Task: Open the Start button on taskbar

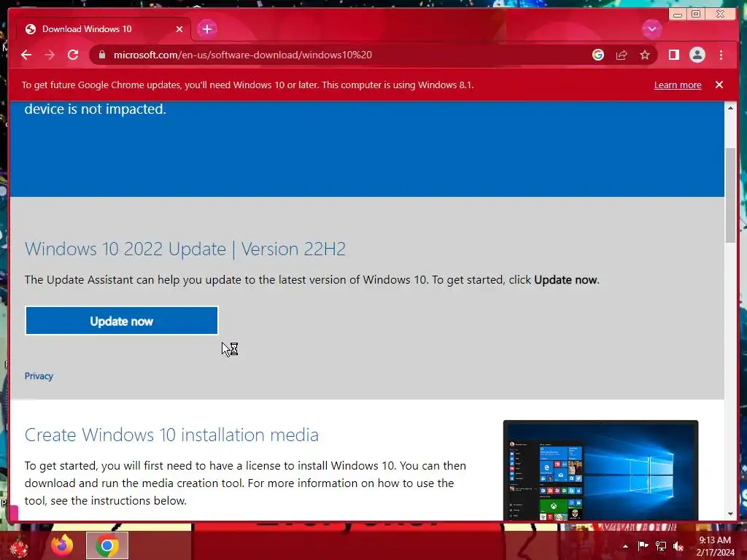Action: (x=18, y=546)
